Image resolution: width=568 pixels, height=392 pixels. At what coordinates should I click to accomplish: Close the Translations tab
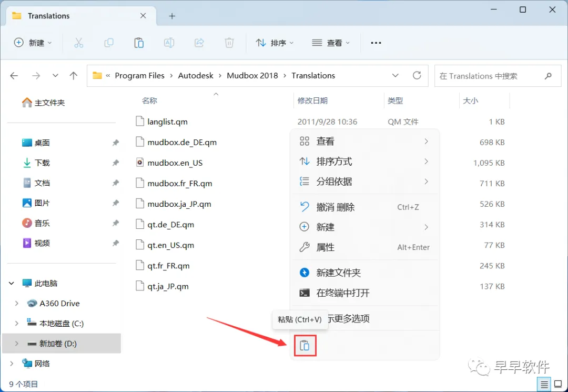coord(143,16)
